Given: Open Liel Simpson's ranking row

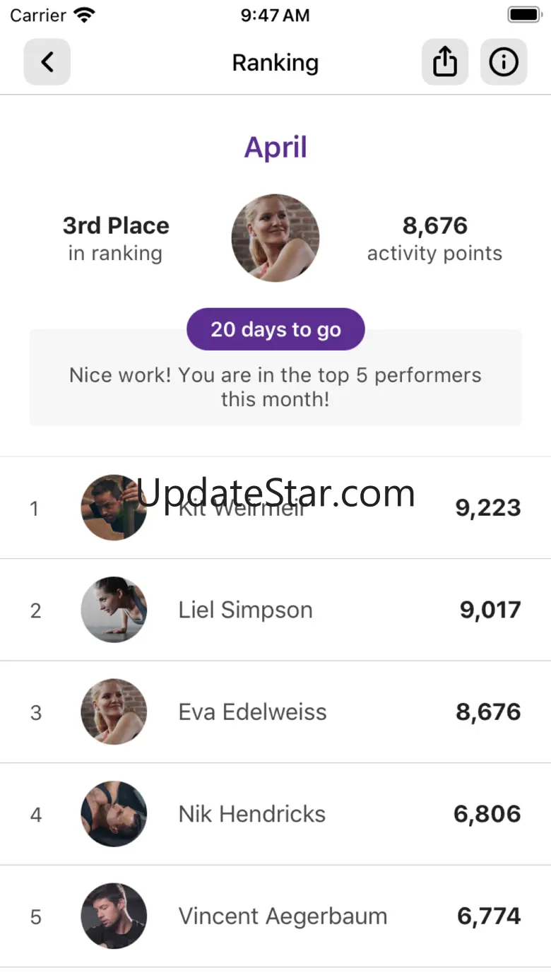Looking at the screenshot, I should pos(275,610).
